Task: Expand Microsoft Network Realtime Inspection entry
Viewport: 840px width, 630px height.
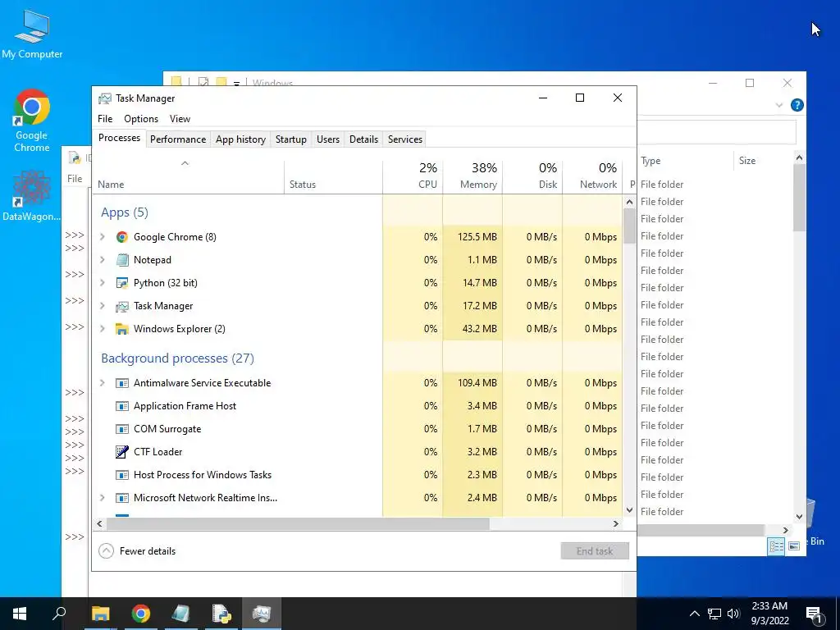Action: tap(103, 498)
